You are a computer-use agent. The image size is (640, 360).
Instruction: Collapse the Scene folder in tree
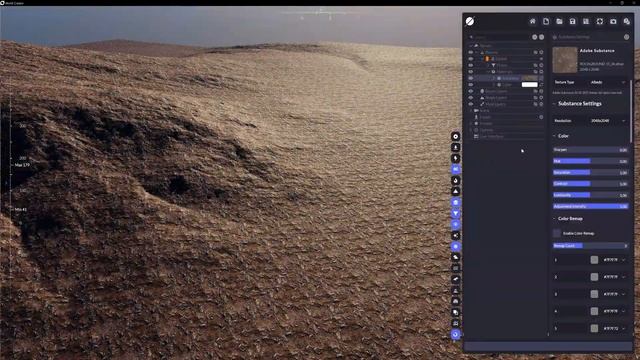tap(471, 111)
